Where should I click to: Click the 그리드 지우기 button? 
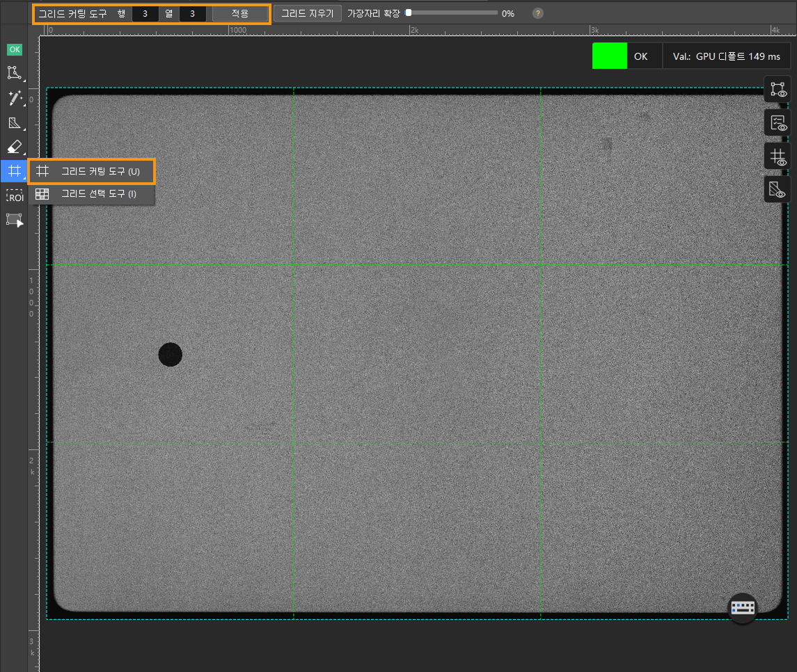pos(308,14)
